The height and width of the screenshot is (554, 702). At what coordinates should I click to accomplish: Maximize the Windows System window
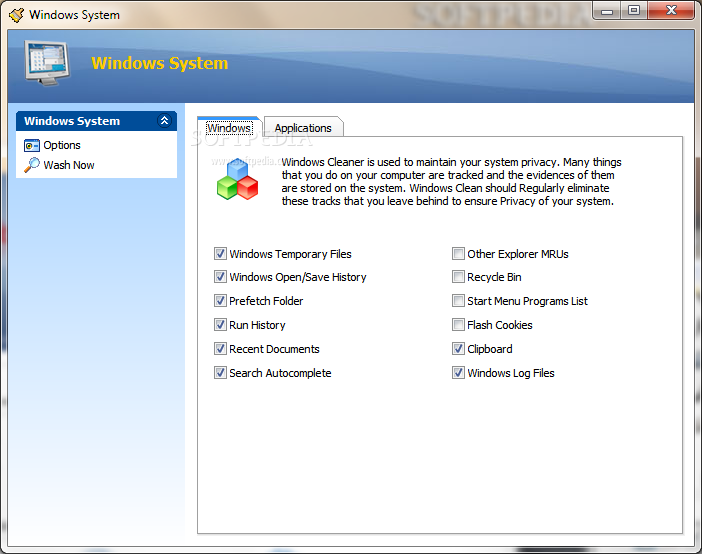(x=634, y=11)
